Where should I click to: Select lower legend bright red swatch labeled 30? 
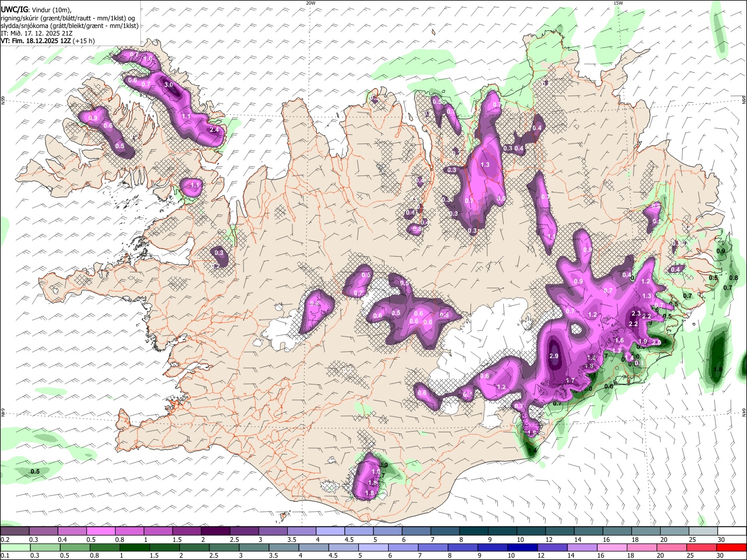pos(732,547)
